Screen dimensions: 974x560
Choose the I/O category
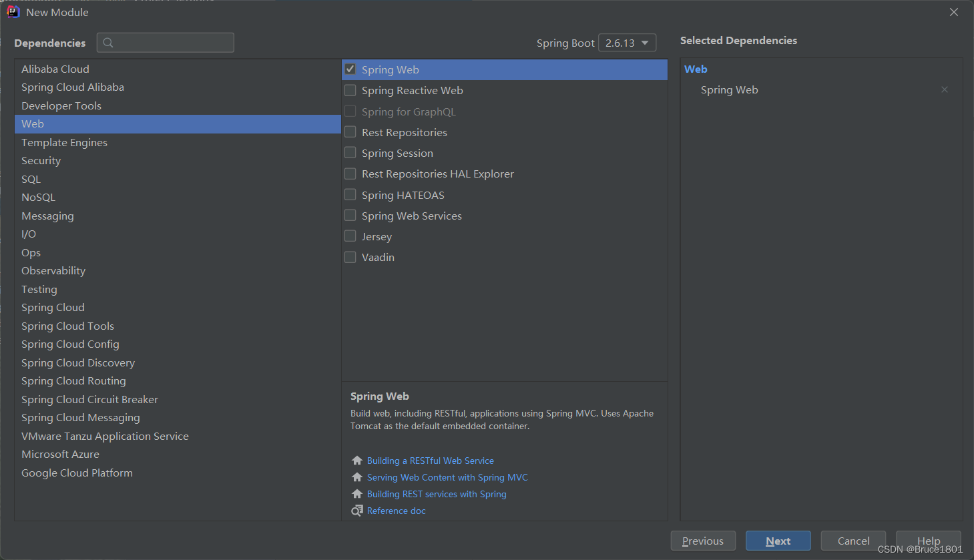point(178,234)
